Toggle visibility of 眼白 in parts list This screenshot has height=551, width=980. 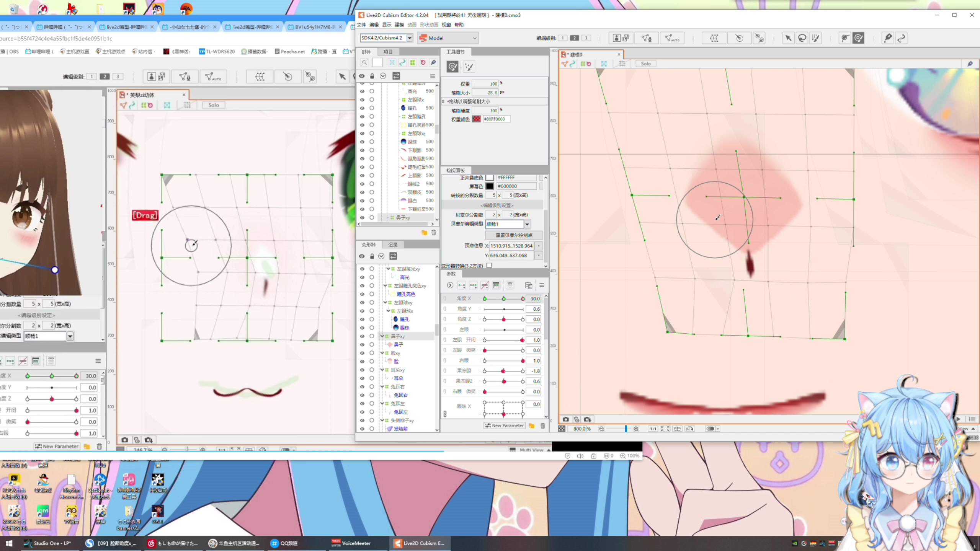pos(362,201)
